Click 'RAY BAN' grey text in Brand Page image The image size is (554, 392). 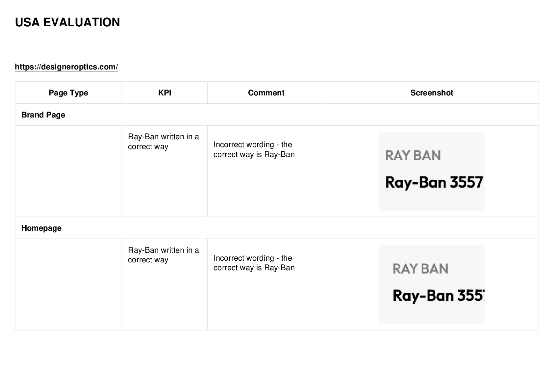coord(413,155)
